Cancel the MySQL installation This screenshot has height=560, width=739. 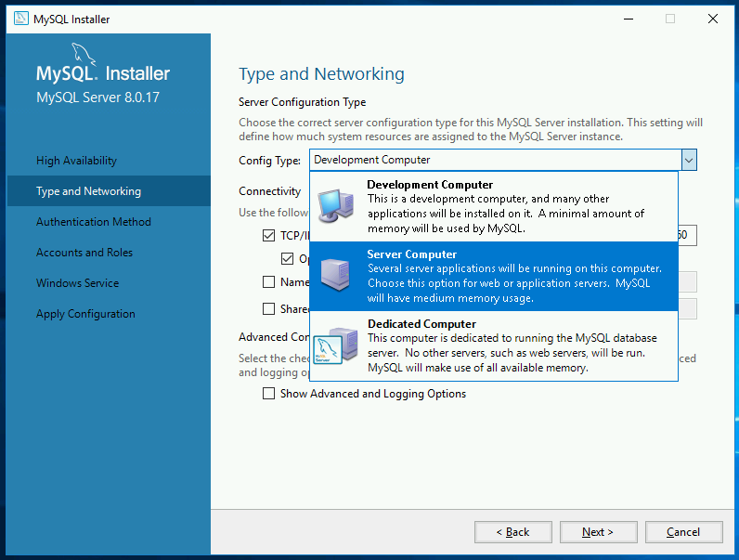[684, 532]
